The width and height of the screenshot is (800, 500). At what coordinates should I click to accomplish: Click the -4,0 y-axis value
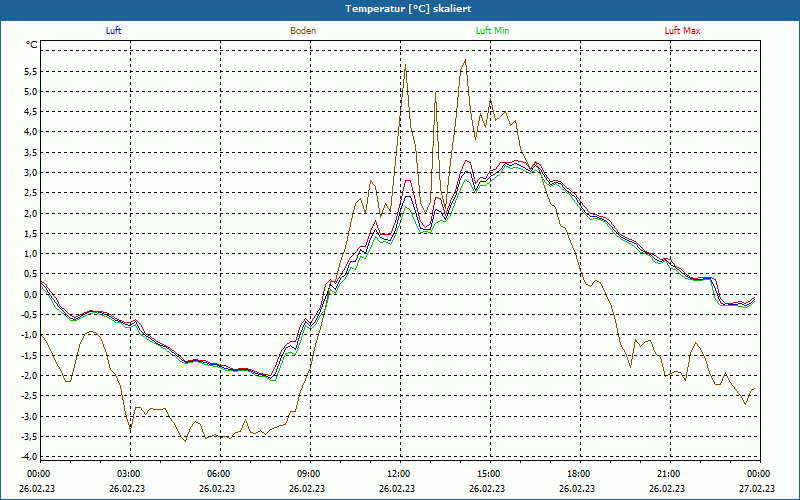(29, 456)
